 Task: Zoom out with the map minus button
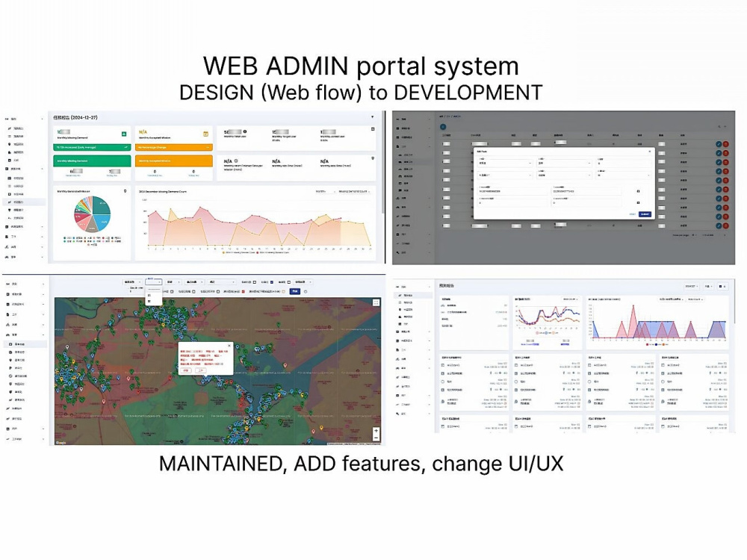[x=376, y=438]
